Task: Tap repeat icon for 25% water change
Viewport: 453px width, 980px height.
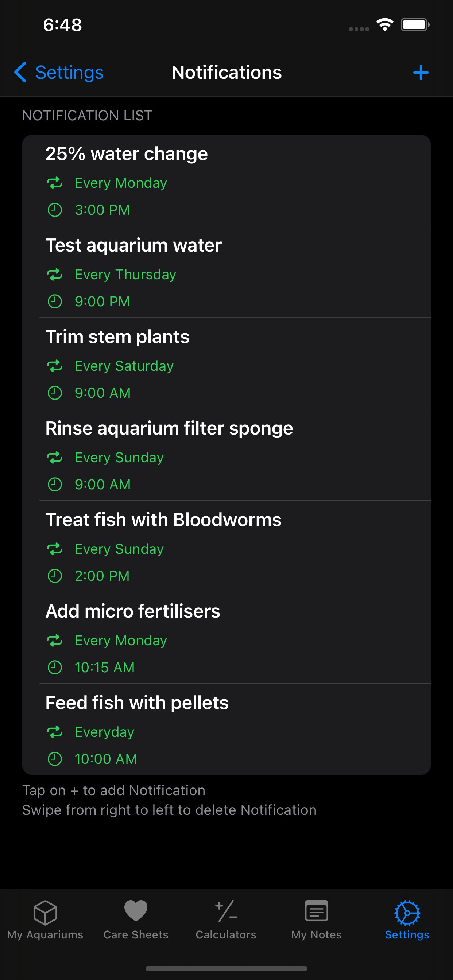Action: tap(55, 183)
